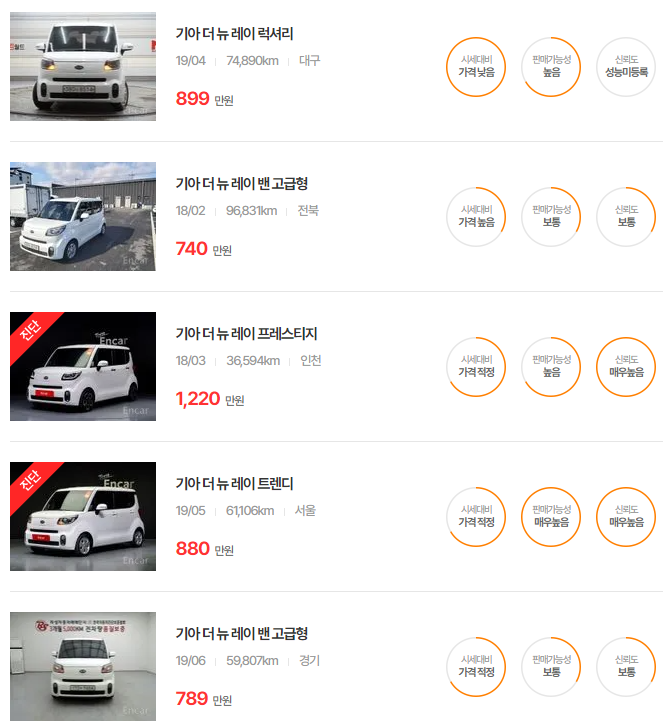Click 가격적정 circle on the 789만원 listing

(476, 667)
